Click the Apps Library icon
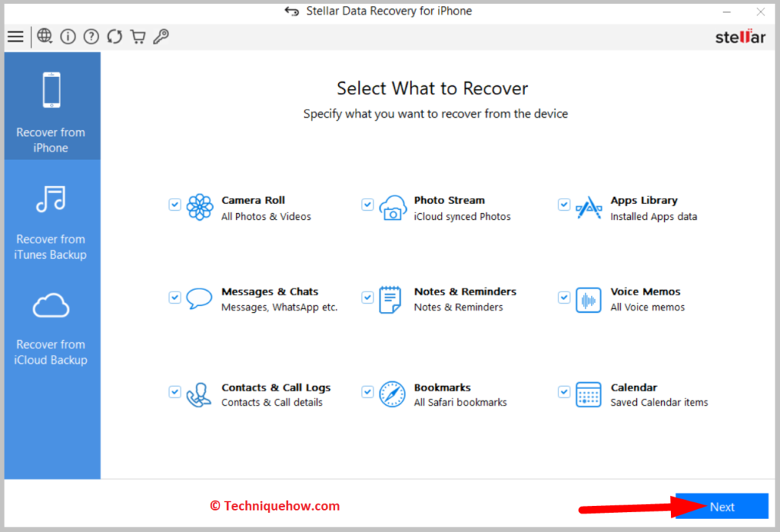The width and height of the screenshot is (780, 532). [x=589, y=208]
